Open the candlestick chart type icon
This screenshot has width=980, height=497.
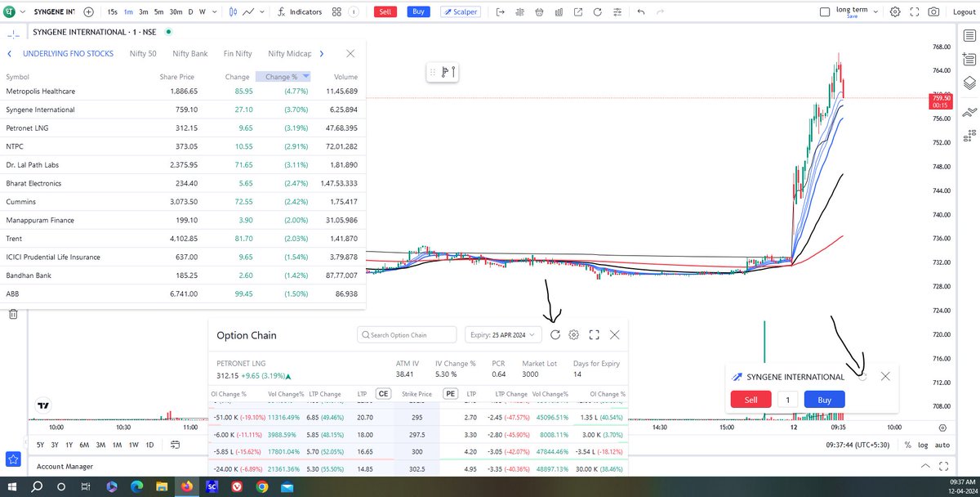click(233, 12)
